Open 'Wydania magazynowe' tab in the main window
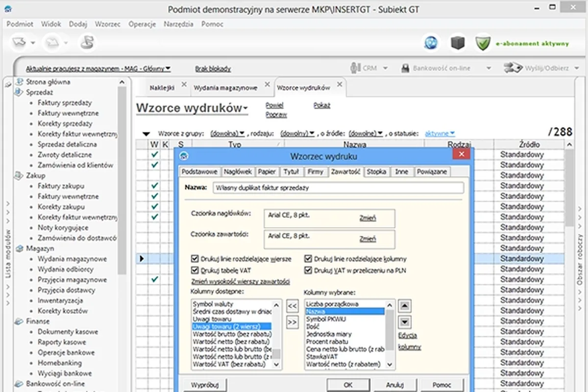 225,88
